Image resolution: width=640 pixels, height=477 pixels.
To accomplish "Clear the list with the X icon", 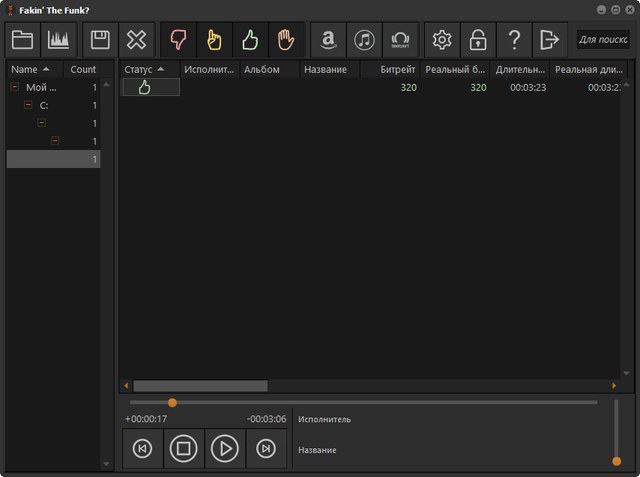I will [137, 40].
